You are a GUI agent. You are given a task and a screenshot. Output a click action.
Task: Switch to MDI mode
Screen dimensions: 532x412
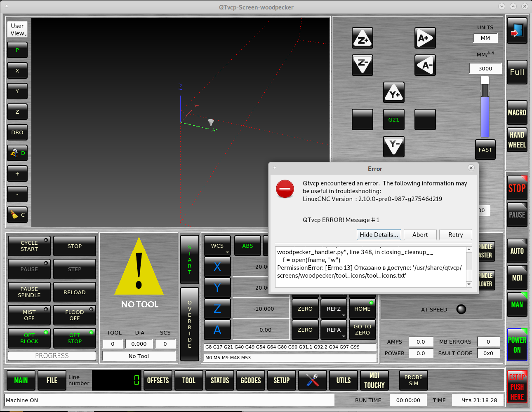pos(517,278)
